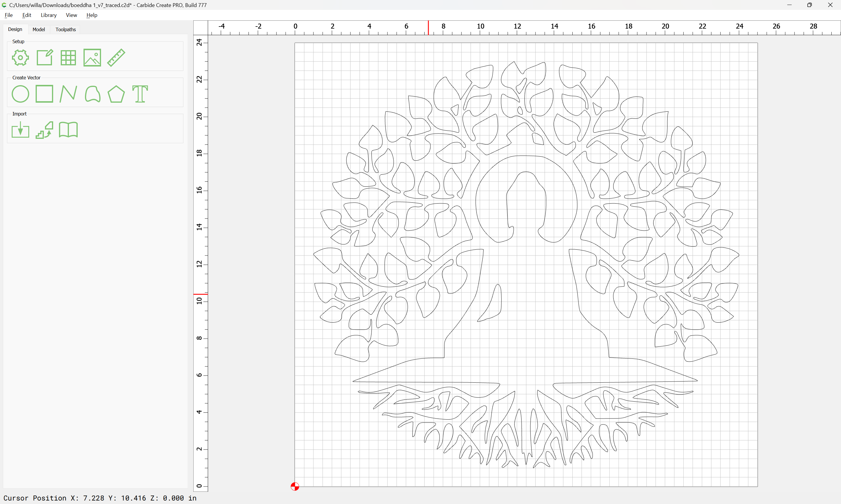
Task: Select the Curve drawing tool
Action: (93, 94)
